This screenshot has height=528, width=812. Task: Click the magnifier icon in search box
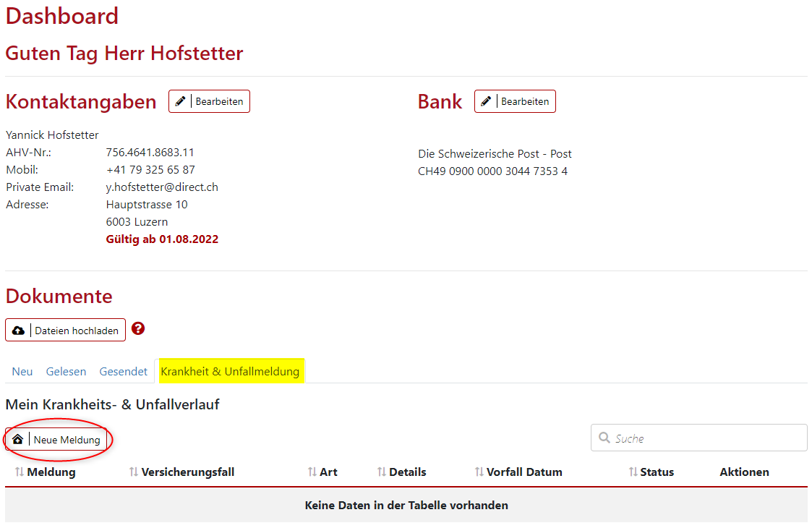[x=604, y=438]
